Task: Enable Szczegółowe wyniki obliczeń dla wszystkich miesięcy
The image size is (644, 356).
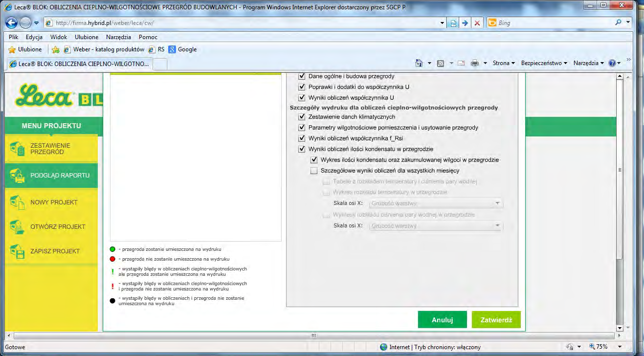Action: [x=314, y=171]
